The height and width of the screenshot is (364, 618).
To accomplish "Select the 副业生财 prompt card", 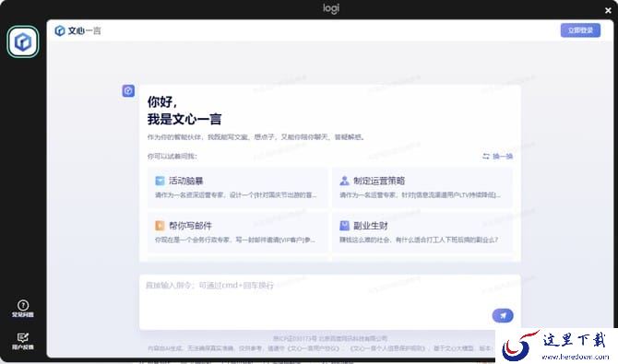I will 422,232.
